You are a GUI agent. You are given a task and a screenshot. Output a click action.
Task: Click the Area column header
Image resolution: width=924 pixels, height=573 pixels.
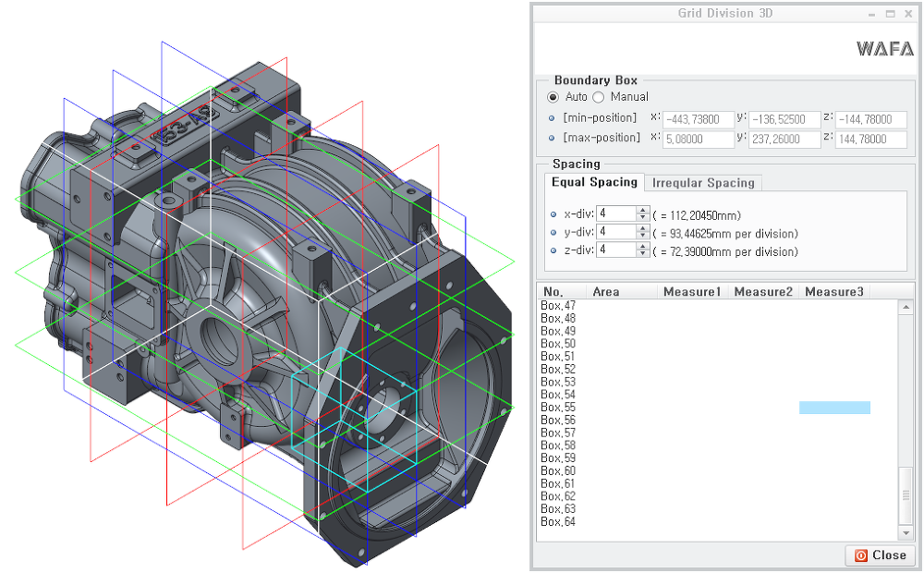pyautogui.click(x=622, y=292)
